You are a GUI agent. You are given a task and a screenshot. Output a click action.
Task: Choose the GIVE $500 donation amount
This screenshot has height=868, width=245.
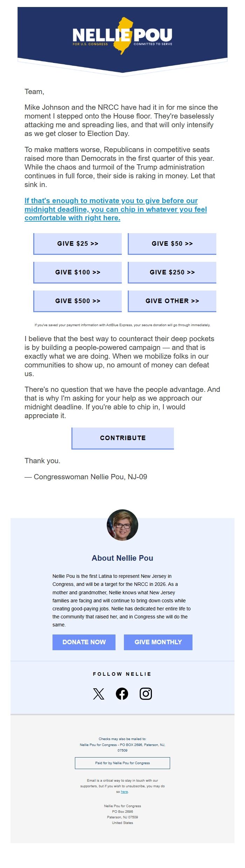point(77,301)
